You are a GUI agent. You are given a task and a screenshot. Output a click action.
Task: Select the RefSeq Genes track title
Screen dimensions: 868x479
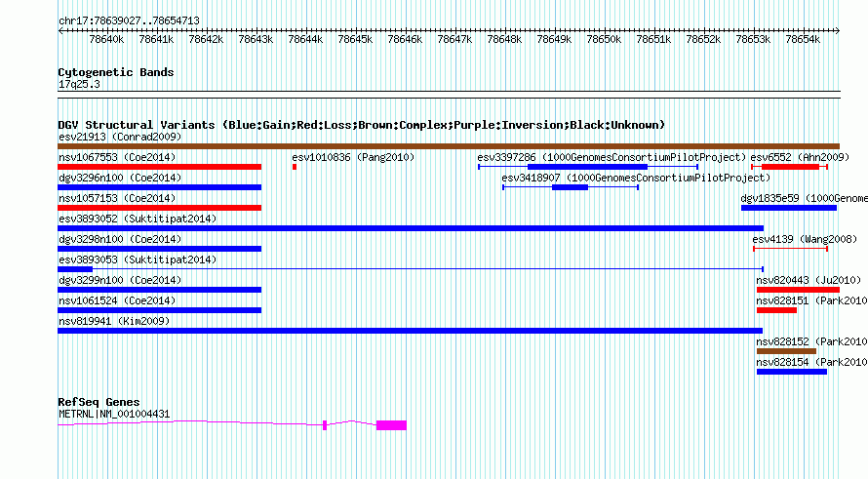[x=99, y=403]
